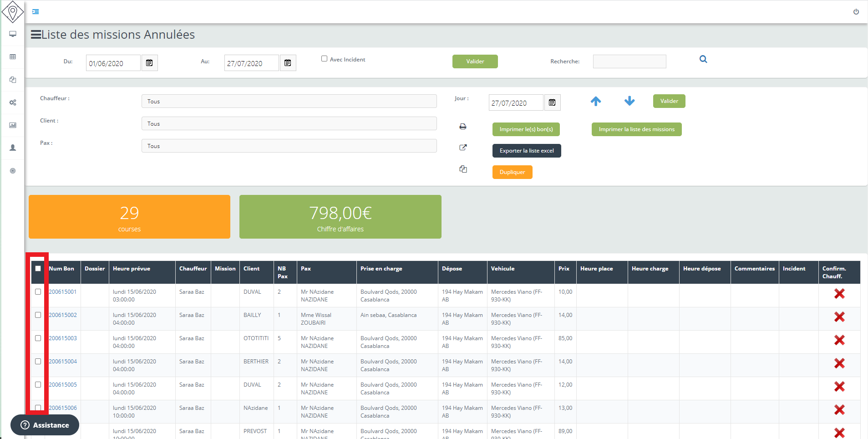Click the blue search magnifier icon
The width and height of the screenshot is (868, 439).
tap(703, 59)
